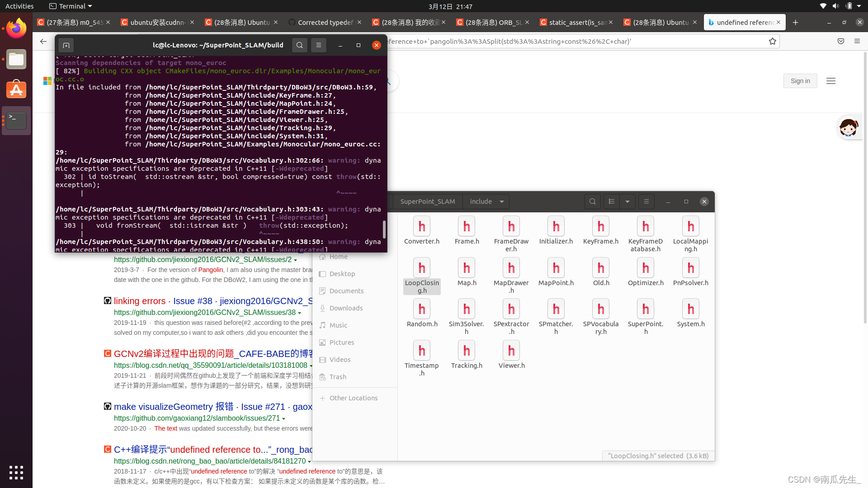
Task: Click the terminal vertical scrollbar
Action: (384, 229)
